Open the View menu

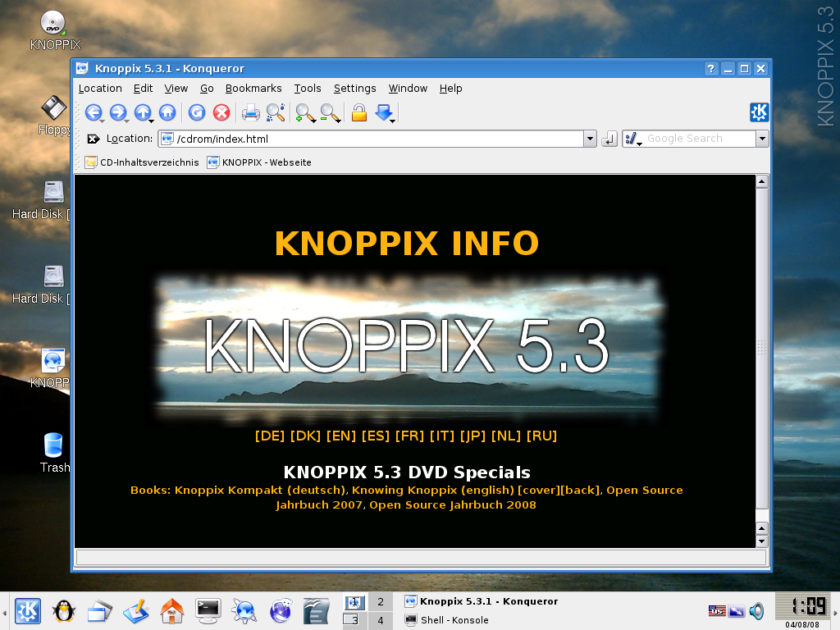(176, 89)
